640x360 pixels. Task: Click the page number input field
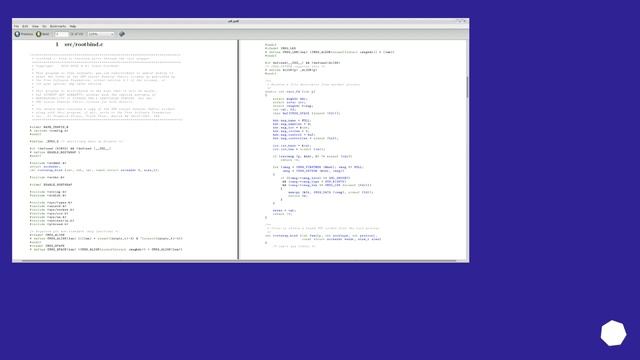(x=61, y=34)
